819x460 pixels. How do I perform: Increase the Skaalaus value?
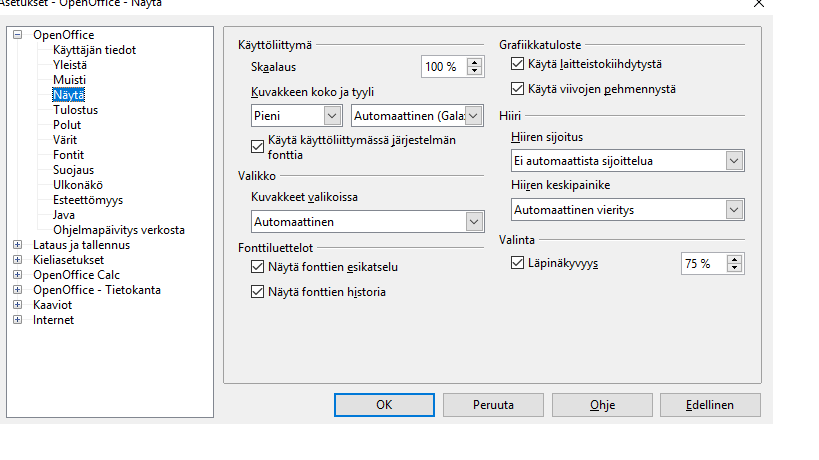(474, 63)
